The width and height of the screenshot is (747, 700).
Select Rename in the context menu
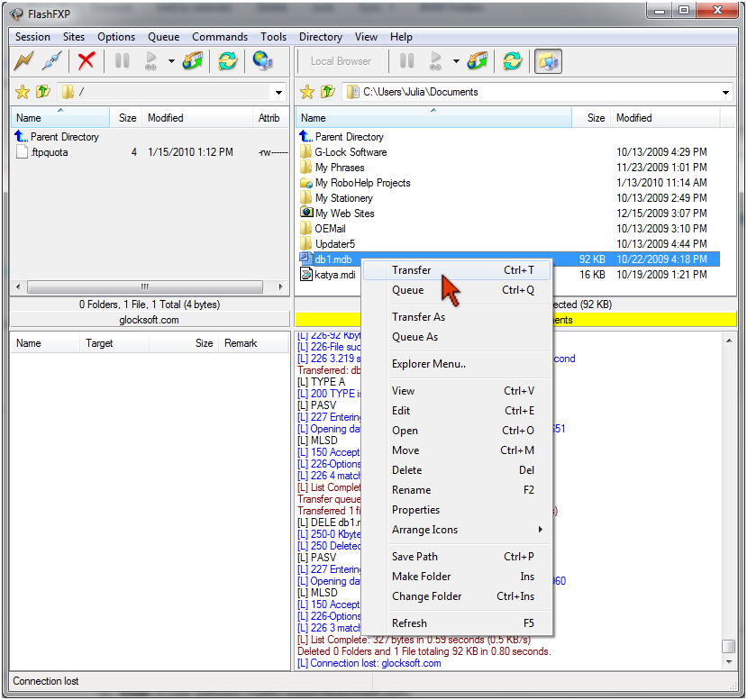point(411,490)
